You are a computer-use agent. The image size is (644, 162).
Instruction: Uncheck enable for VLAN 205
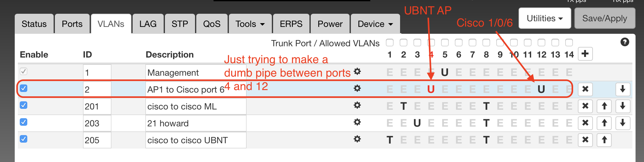(x=24, y=139)
